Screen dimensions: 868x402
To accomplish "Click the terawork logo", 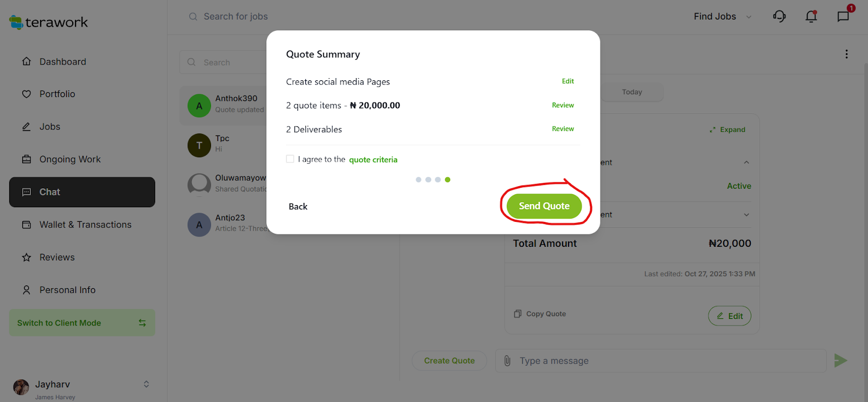I will [48, 22].
